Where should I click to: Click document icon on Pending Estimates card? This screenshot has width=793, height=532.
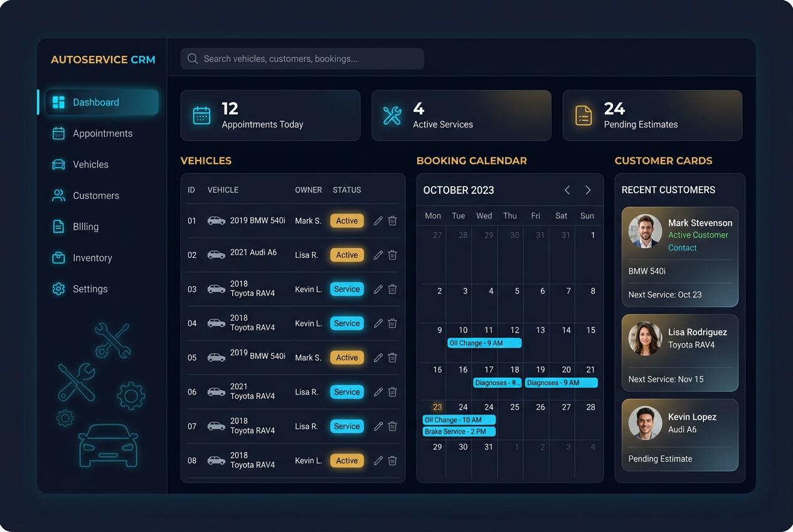coord(583,115)
